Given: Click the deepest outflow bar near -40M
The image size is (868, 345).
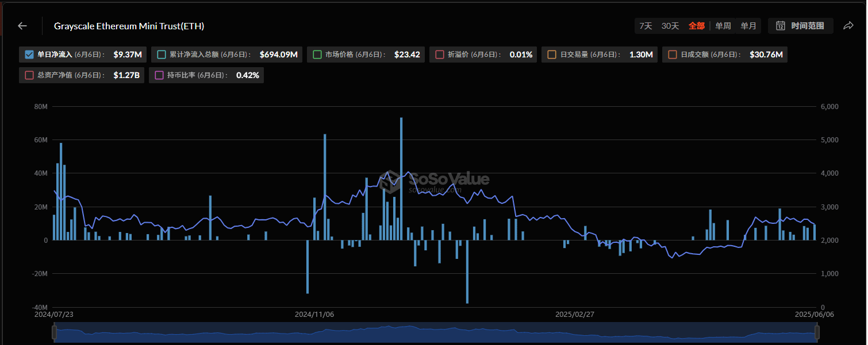Looking at the screenshot, I should (467, 272).
